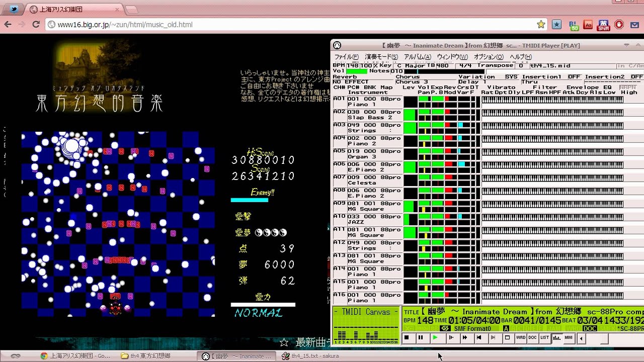Go back in the browser
Image resolution: width=644 pixels, height=362 pixels.
click(x=8, y=24)
